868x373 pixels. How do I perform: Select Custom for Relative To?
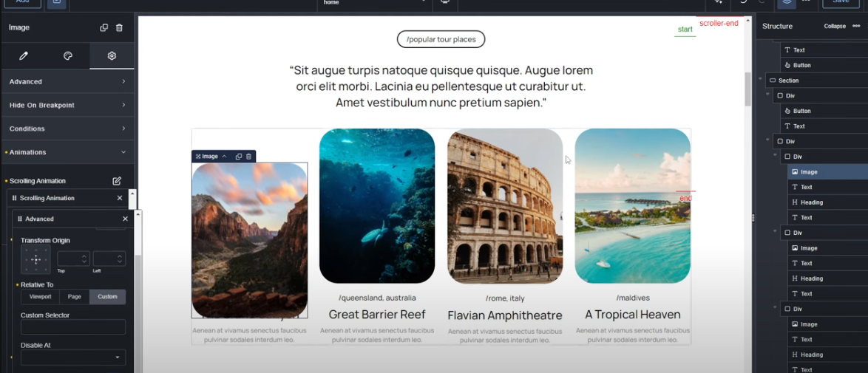tap(107, 297)
